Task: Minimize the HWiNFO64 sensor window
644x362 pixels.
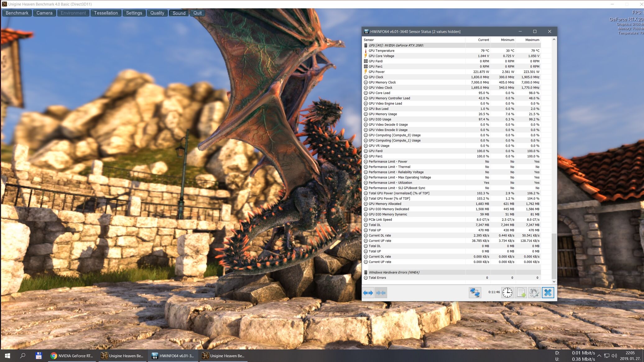Action: pos(520,31)
